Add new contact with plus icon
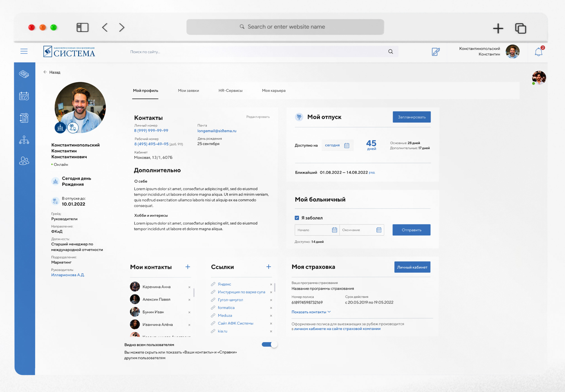 coord(188,267)
